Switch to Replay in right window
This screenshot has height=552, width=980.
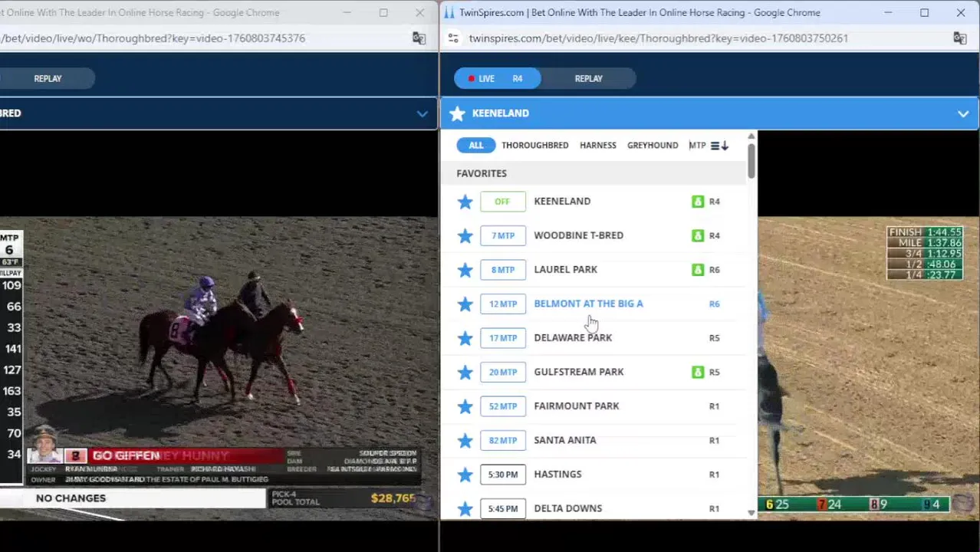(589, 78)
